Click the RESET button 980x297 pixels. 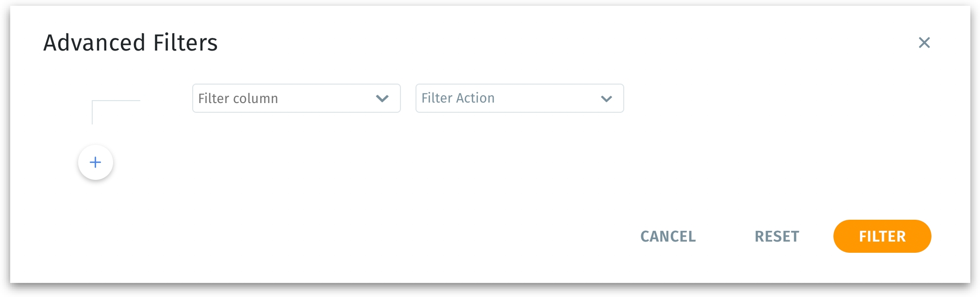click(x=777, y=236)
